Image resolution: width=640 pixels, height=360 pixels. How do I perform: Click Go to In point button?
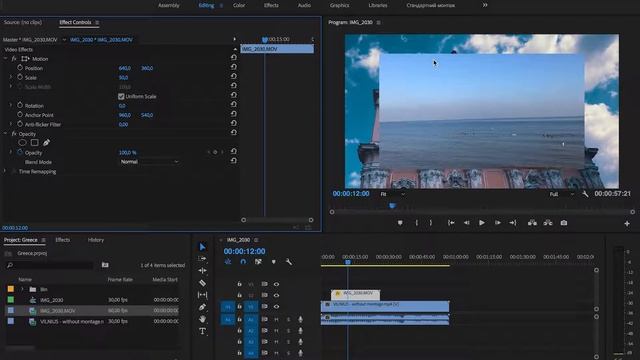pyautogui.click(x=451, y=223)
